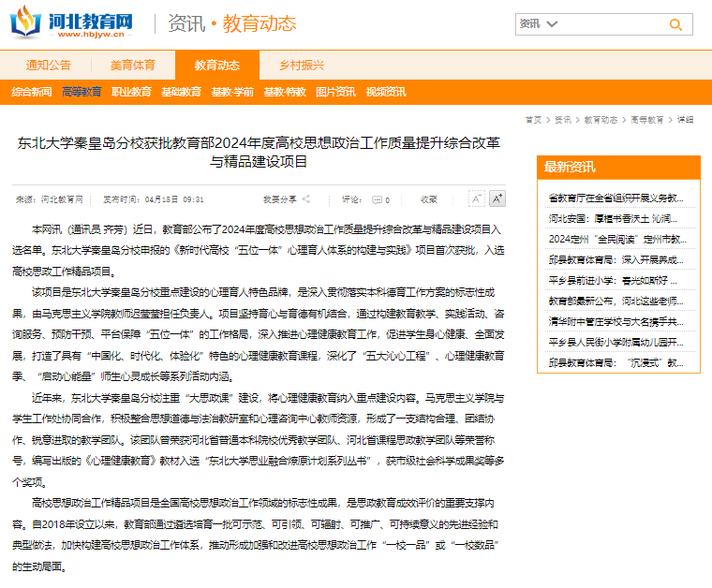The width and height of the screenshot is (712, 588).
Task: Go to 职业教育 subcategory
Action: [132, 92]
